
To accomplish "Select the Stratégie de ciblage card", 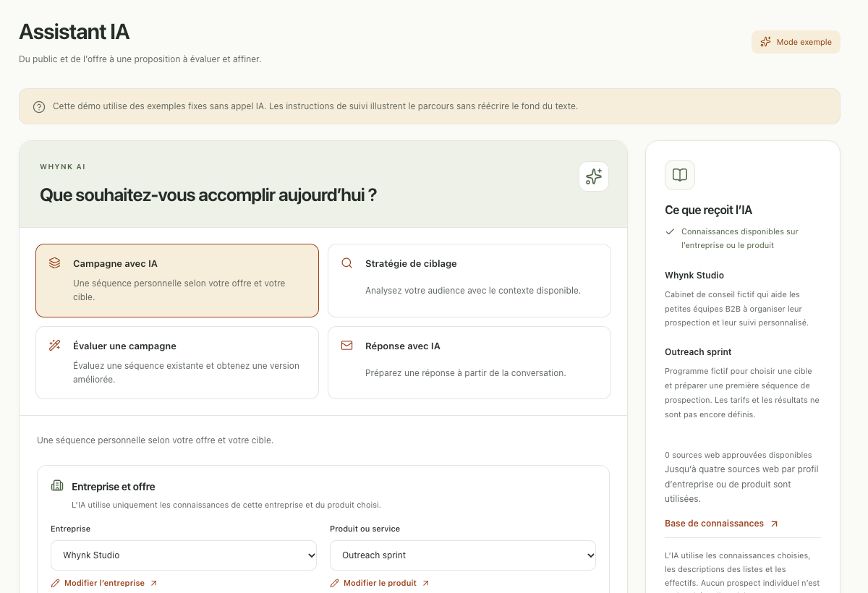I will 469,281.
